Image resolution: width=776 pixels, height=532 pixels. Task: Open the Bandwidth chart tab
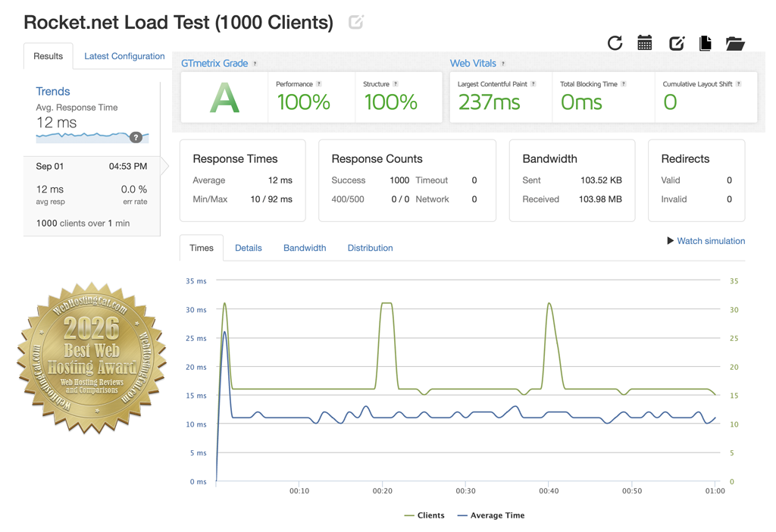coord(305,248)
